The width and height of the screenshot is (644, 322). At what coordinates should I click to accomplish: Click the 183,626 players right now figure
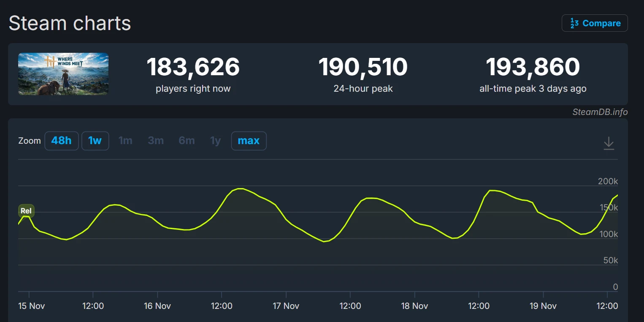193,67
